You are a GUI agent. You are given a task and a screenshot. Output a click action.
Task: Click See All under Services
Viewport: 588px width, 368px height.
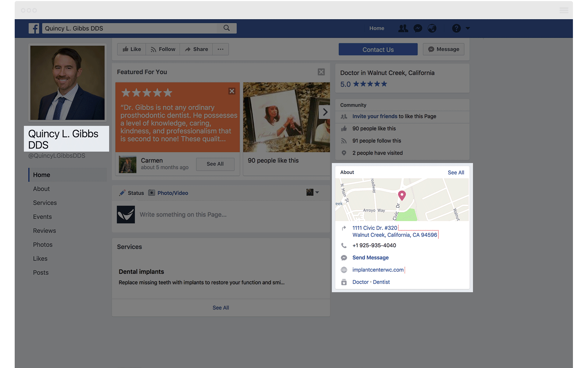click(220, 308)
